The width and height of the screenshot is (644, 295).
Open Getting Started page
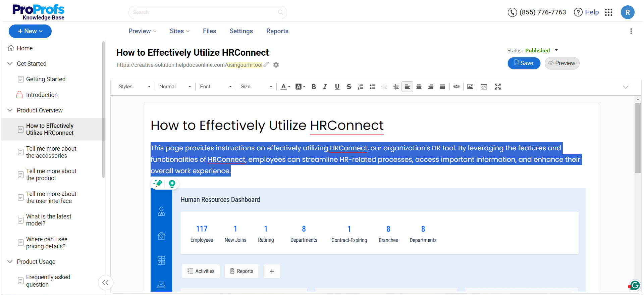[x=46, y=79]
